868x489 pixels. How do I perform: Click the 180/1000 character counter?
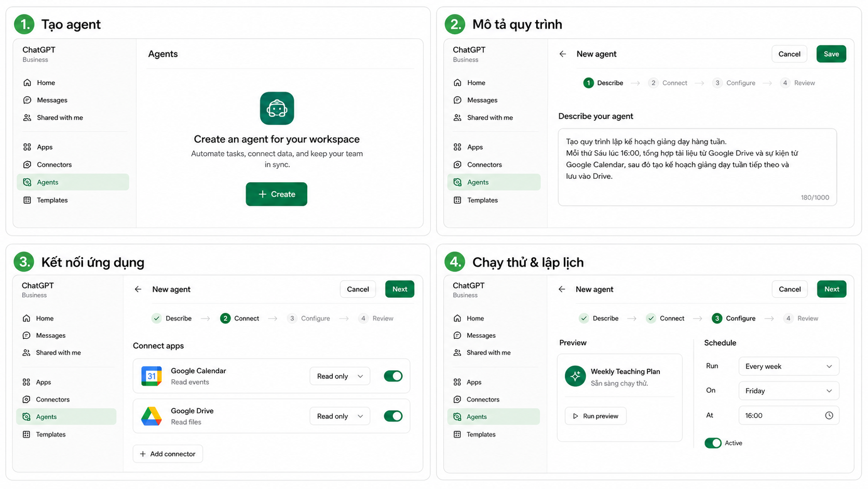[815, 197]
